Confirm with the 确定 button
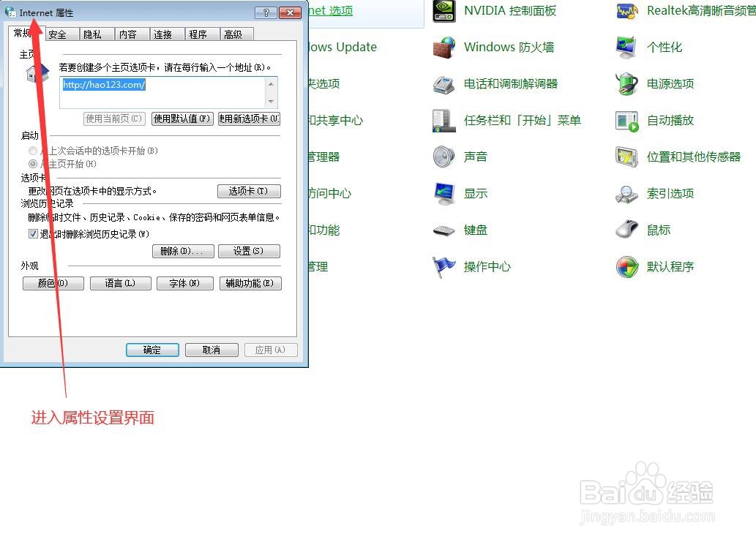The height and width of the screenshot is (542, 756). [x=152, y=350]
